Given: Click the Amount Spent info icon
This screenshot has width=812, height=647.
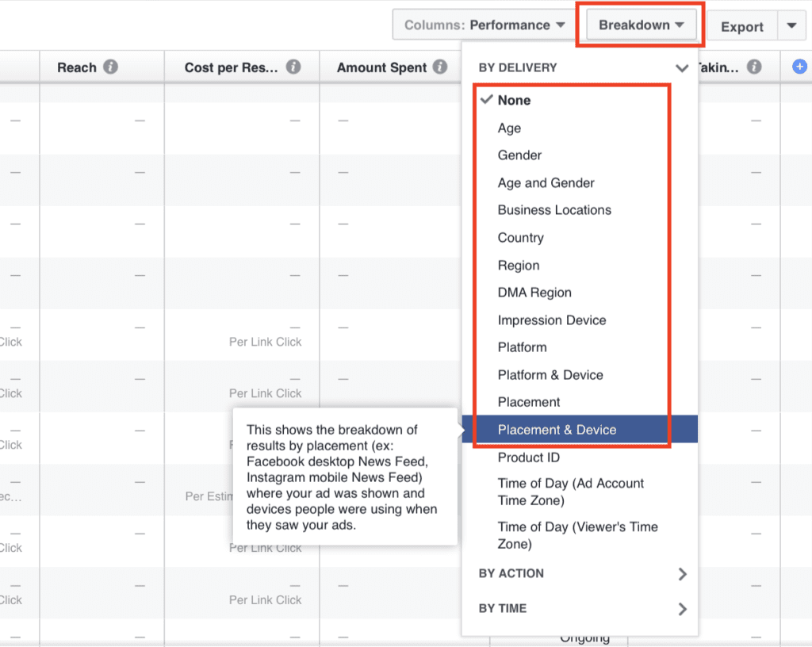Looking at the screenshot, I should coord(440,67).
